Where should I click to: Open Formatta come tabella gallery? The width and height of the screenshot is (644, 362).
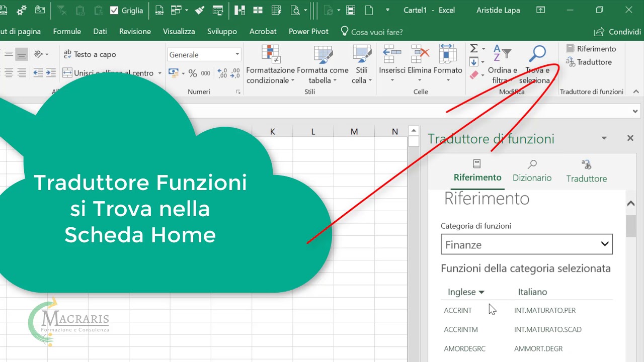323,64
